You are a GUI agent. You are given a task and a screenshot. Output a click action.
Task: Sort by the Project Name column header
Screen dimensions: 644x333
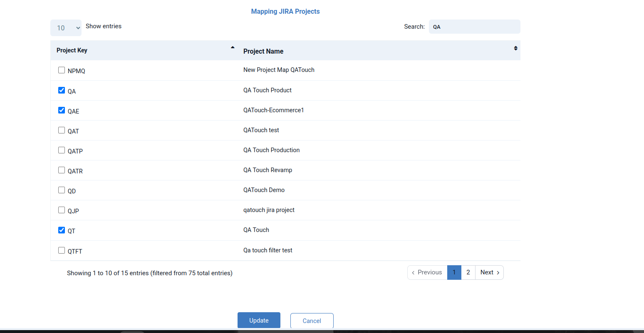(x=263, y=51)
